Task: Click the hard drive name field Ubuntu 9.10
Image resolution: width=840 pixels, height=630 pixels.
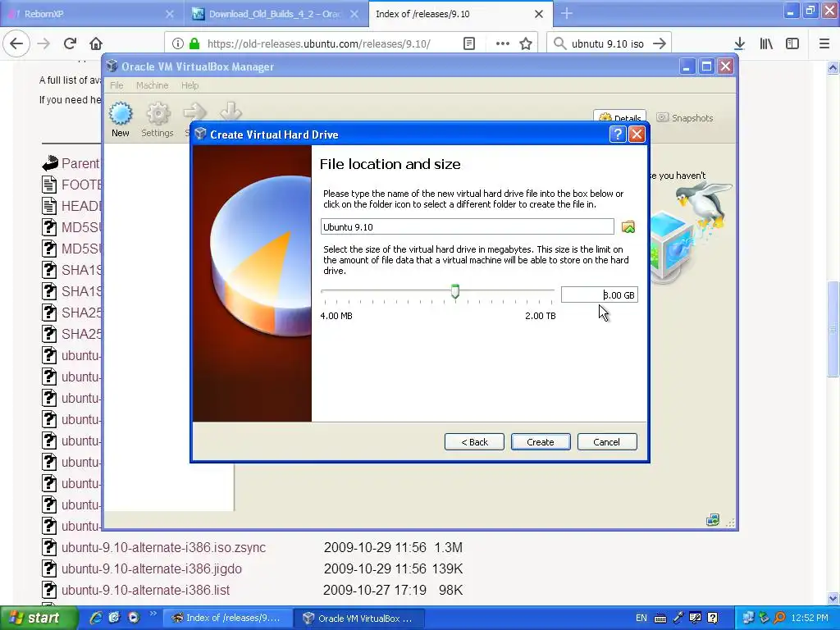Action: (x=467, y=226)
